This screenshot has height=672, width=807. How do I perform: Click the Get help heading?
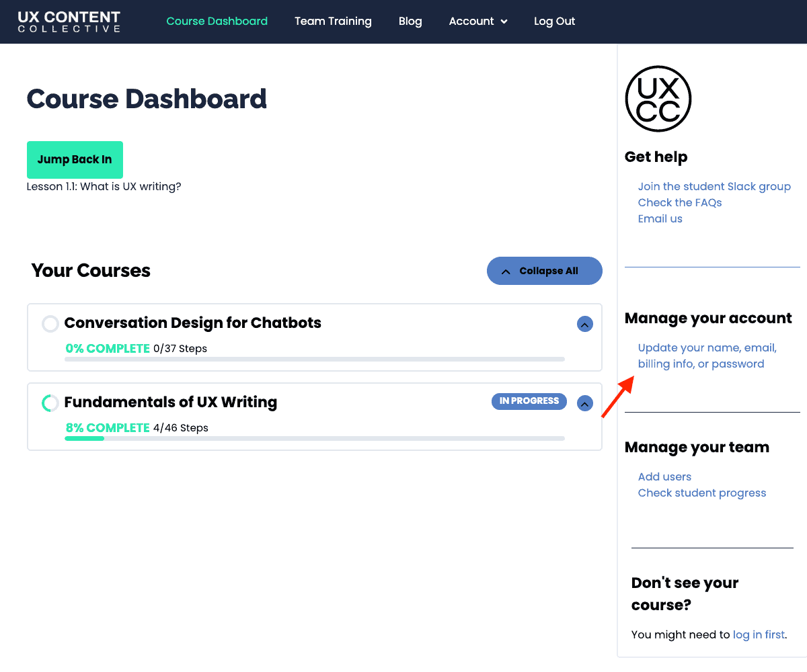point(656,157)
